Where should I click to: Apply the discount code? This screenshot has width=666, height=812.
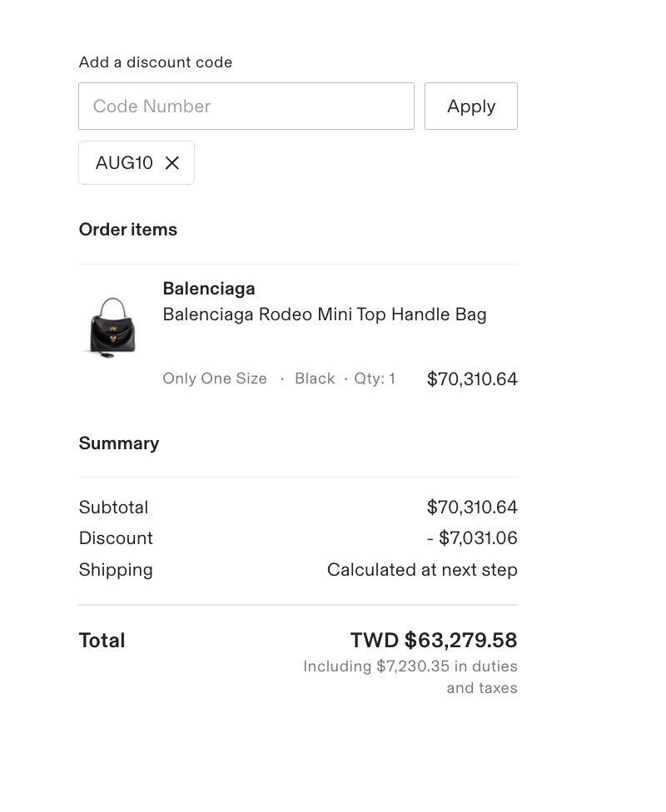tap(471, 106)
